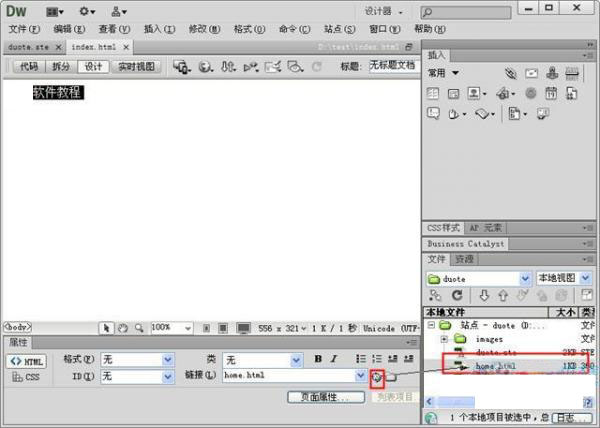Open the duote site dropdown
The width and height of the screenshot is (600, 428).
(525, 279)
